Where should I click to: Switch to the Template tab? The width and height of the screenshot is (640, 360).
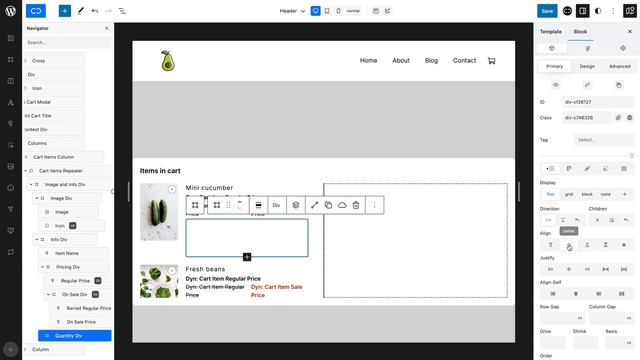click(551, 31)
